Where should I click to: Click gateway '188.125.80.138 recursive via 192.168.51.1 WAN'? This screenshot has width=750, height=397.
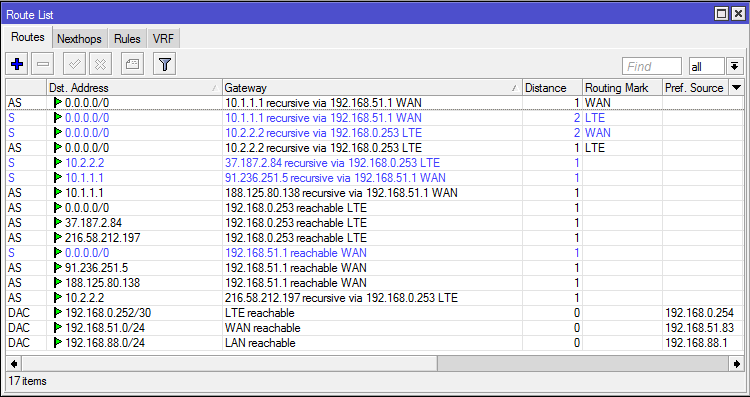click(341, 193)
